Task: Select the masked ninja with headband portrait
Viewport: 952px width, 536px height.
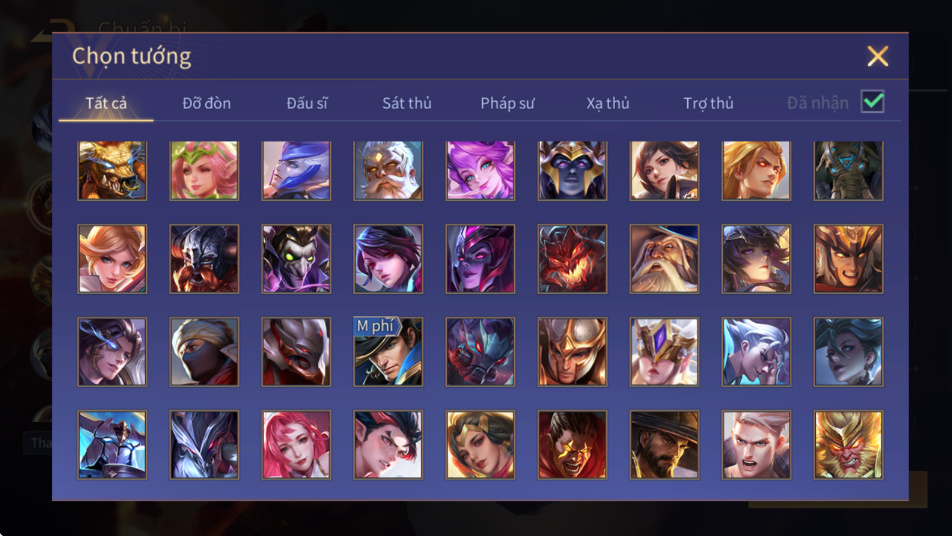Action: (x=204, y=352)
